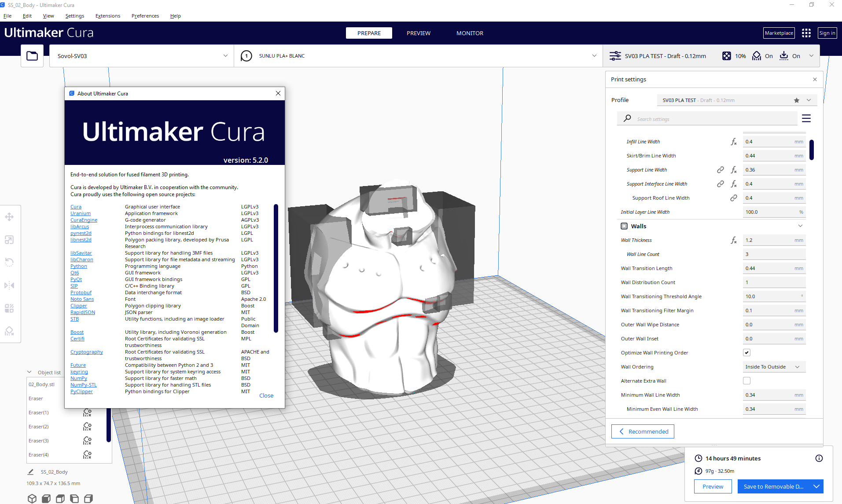
Task: Click function icon for Infill Line Width
Action: point(734,142)
